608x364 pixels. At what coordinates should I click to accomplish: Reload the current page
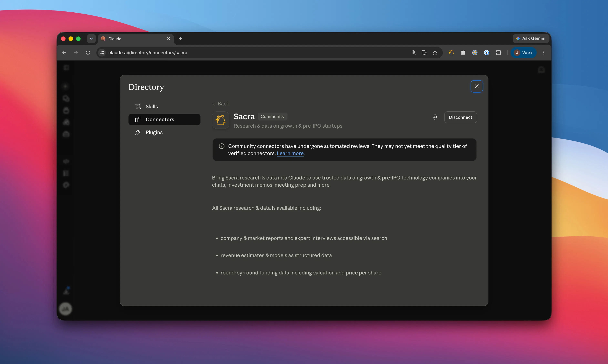tap(88, 52)
